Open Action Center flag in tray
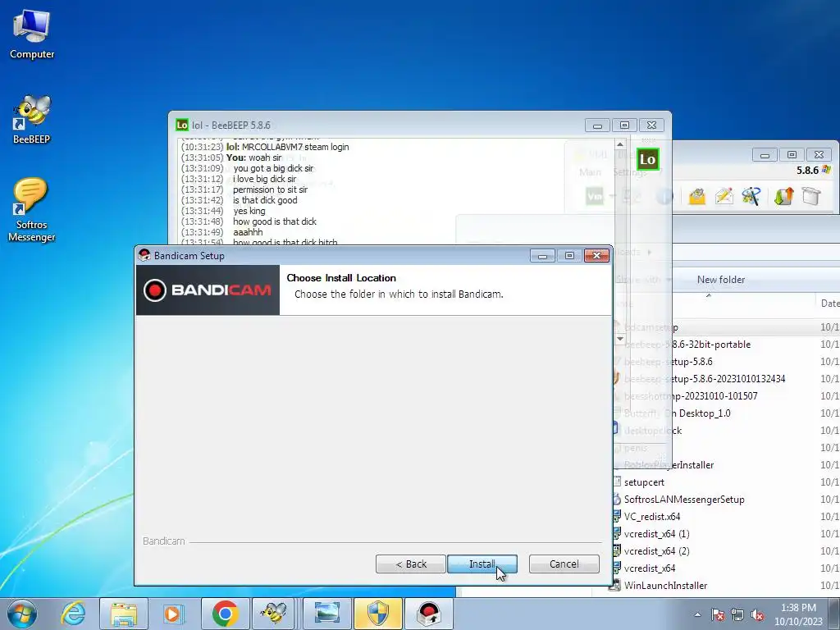 [x=718, y=614]
